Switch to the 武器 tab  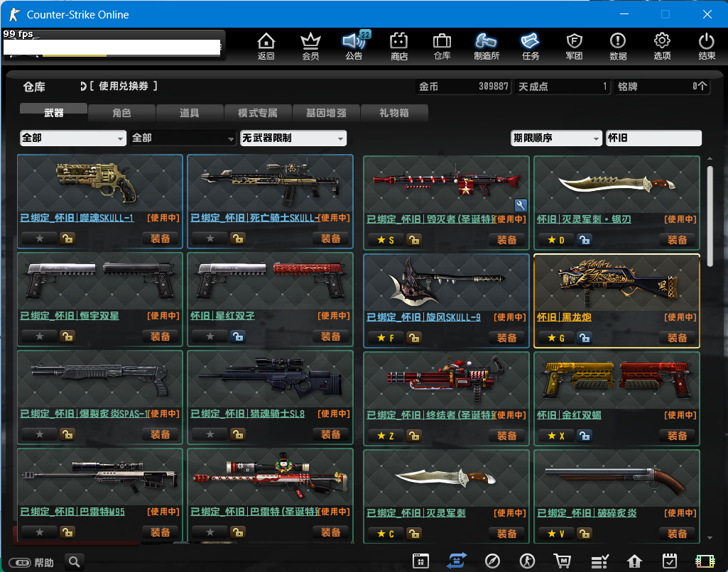coord(53,112)
